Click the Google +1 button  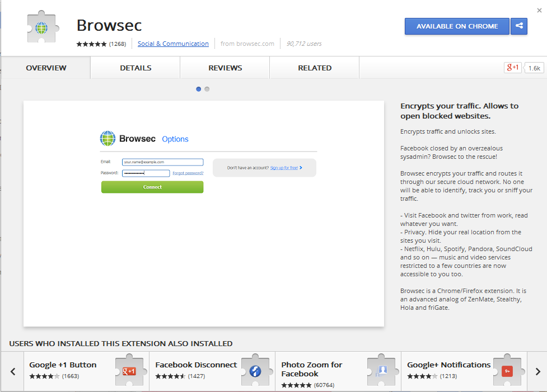512,67
